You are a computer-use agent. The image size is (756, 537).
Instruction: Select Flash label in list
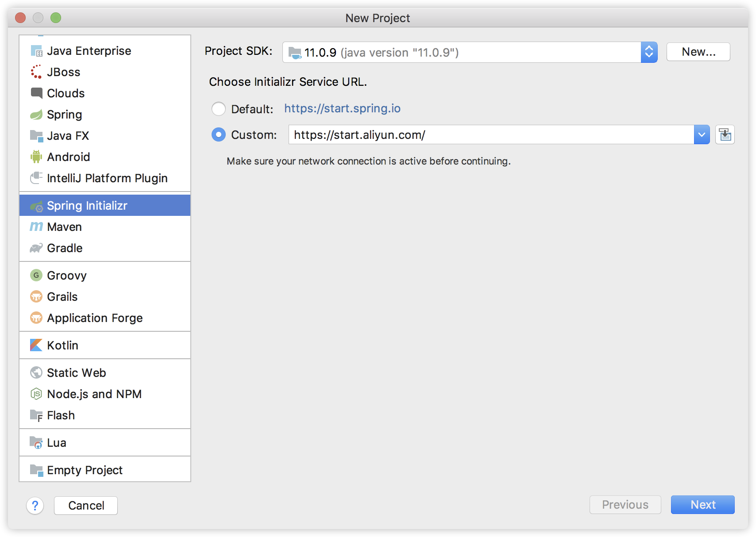click(61, 415)
